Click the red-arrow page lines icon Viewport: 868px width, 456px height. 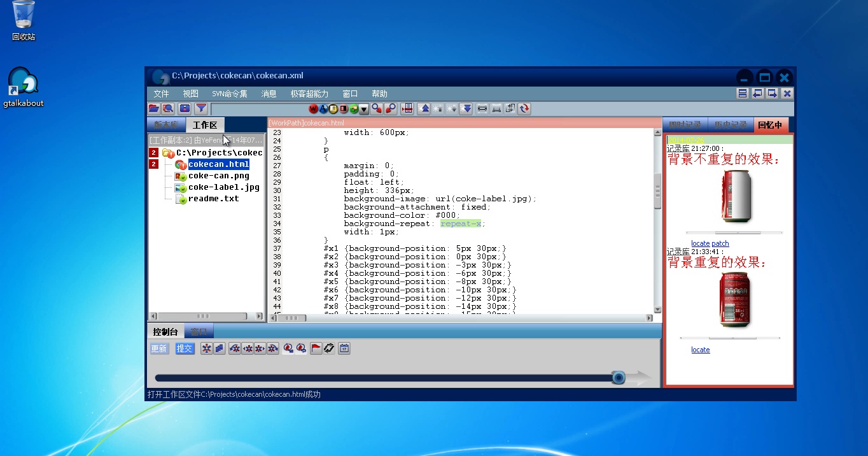(x=407, y=109)
